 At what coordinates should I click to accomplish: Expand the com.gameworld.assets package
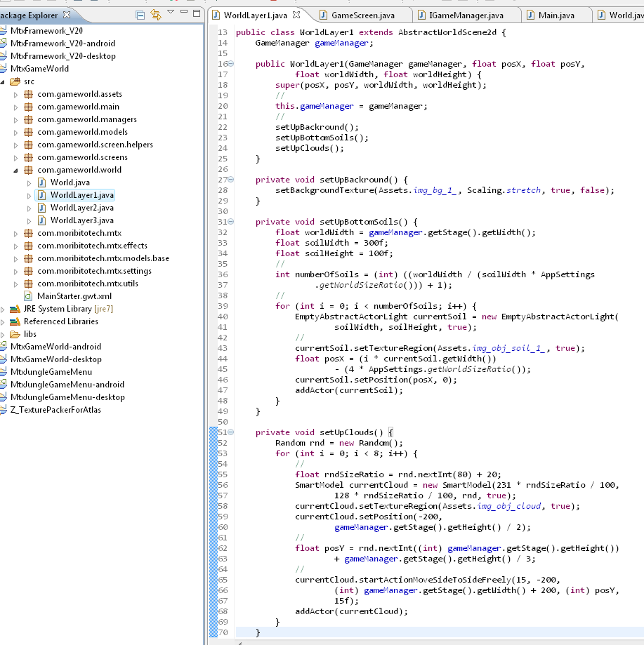pyautogui.click(x=15, y=94)
